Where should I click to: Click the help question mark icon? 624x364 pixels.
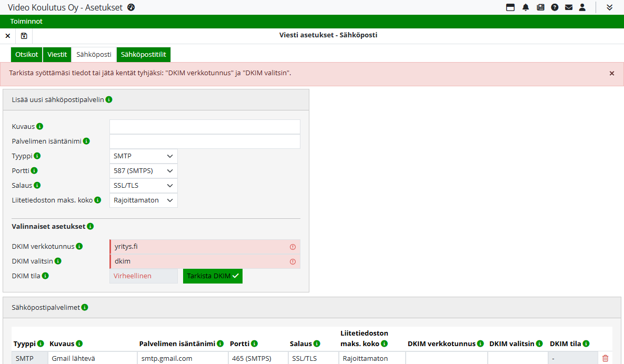tap(555, 7)
